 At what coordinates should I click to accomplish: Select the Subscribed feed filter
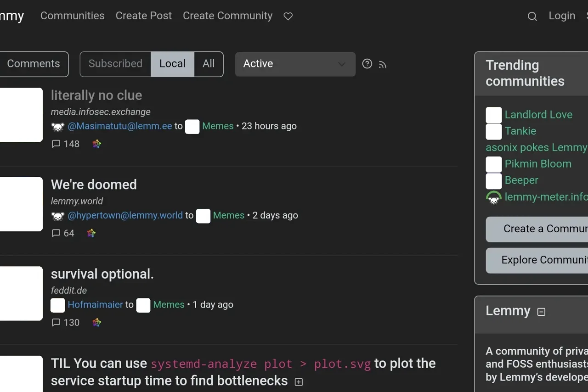pyautogui.click(x=115, y=64)
